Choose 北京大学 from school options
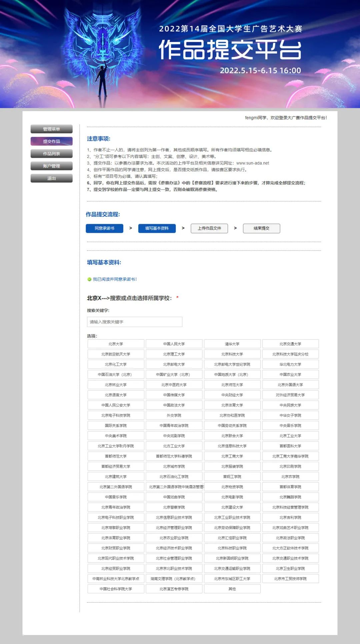The image size is (360, 644). pos(116,344)
